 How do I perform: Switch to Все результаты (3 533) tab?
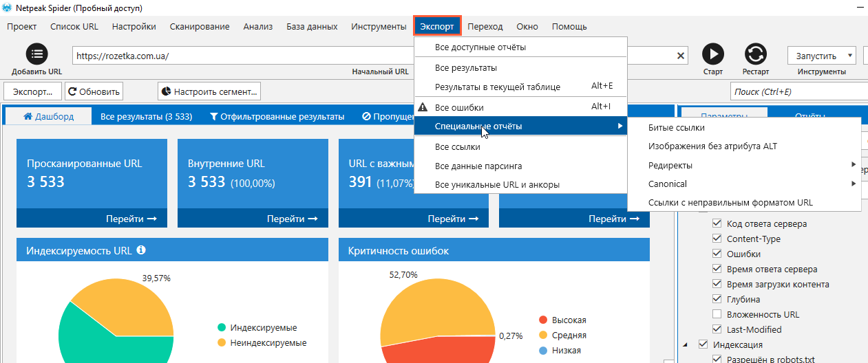pos(146,116)
